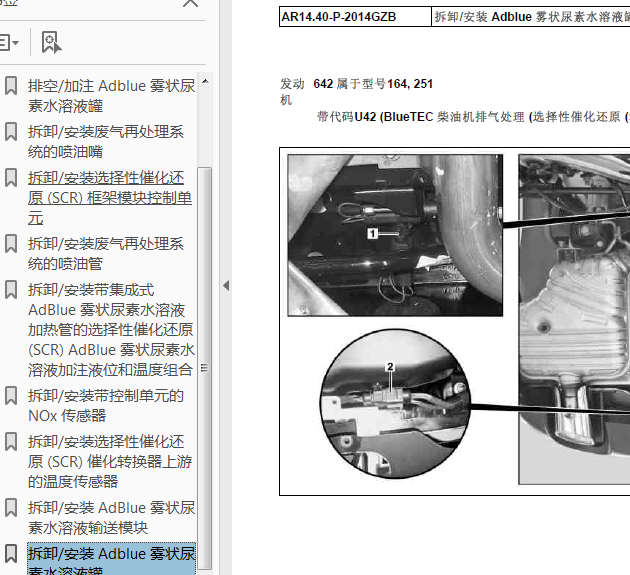Click the find current bookmark icon
Image resolution: width=630 pixels, height=575 pixels.
point(51,42)
